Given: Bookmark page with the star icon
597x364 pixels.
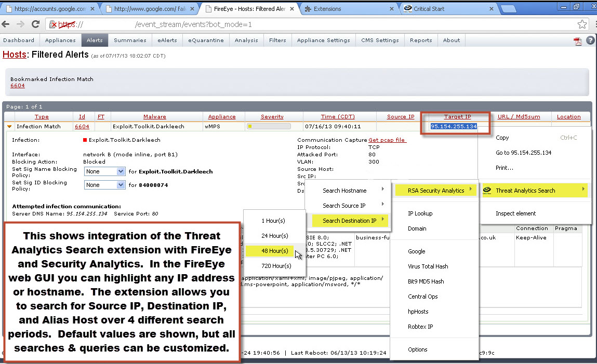Looking at the screenshot, I should click(582, 24).
